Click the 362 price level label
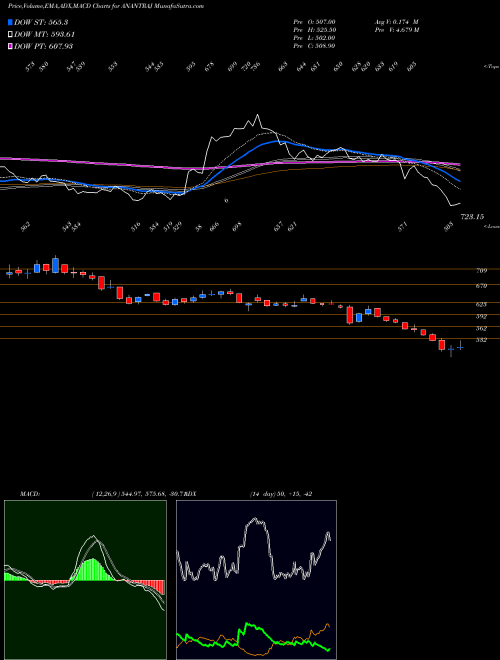Screen dimensions: 500x660 [x=481, y=328]
